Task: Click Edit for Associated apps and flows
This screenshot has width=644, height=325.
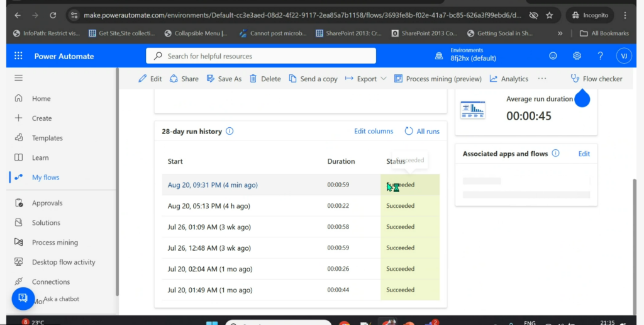Action: [584, 154]
